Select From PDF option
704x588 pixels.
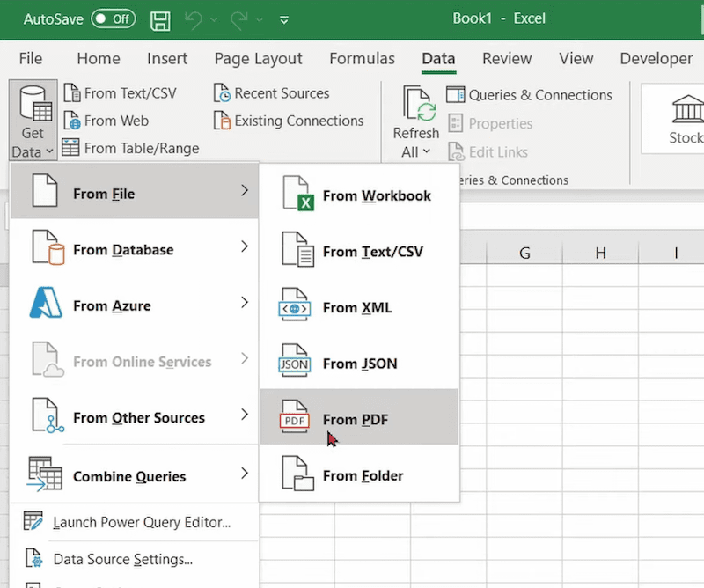[360, 417]
